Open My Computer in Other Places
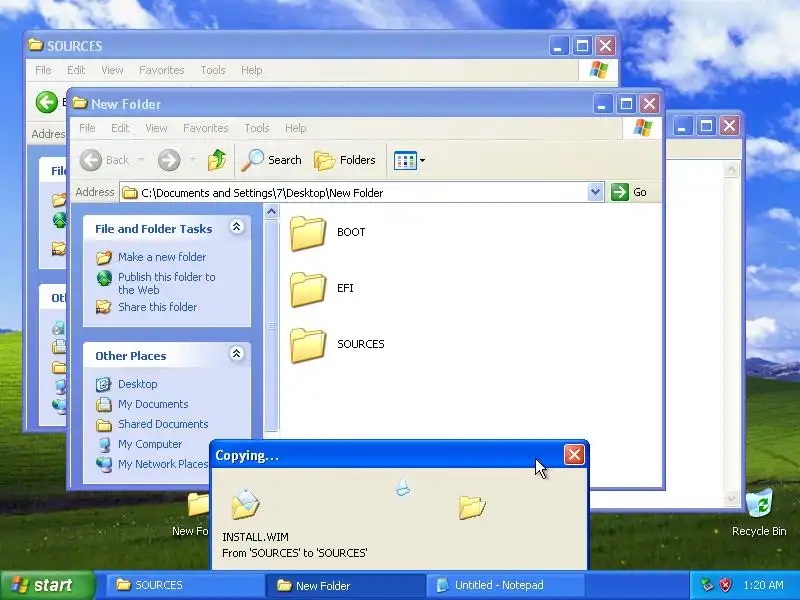 (x=150, y=444)
